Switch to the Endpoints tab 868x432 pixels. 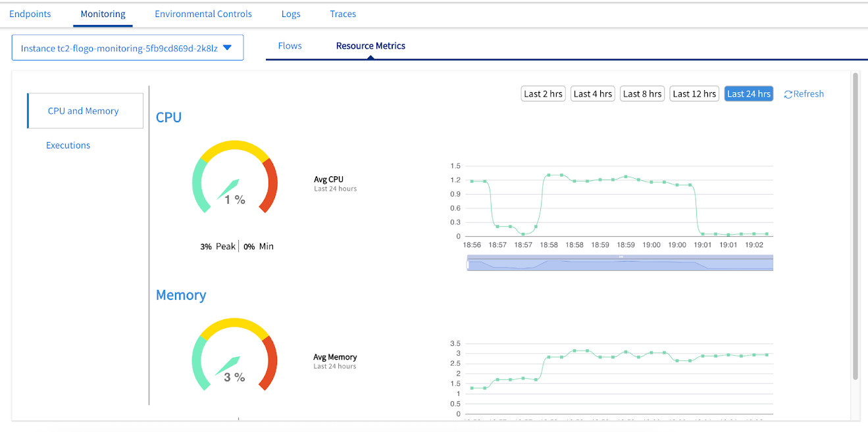(30, 14)
